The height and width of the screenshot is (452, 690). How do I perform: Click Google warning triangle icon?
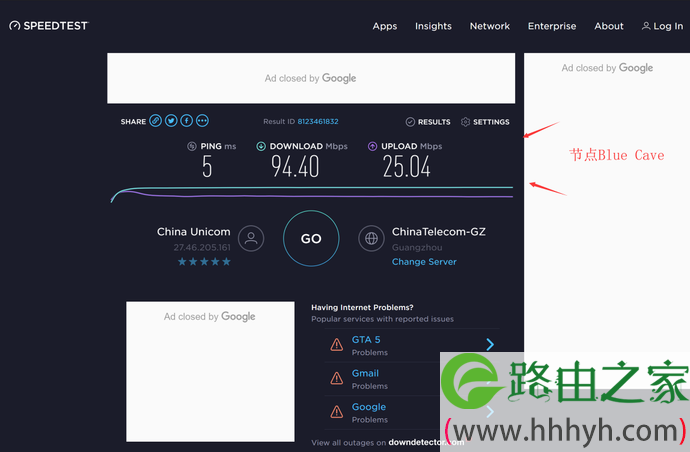pyautogui.click(x=337, y=412)
